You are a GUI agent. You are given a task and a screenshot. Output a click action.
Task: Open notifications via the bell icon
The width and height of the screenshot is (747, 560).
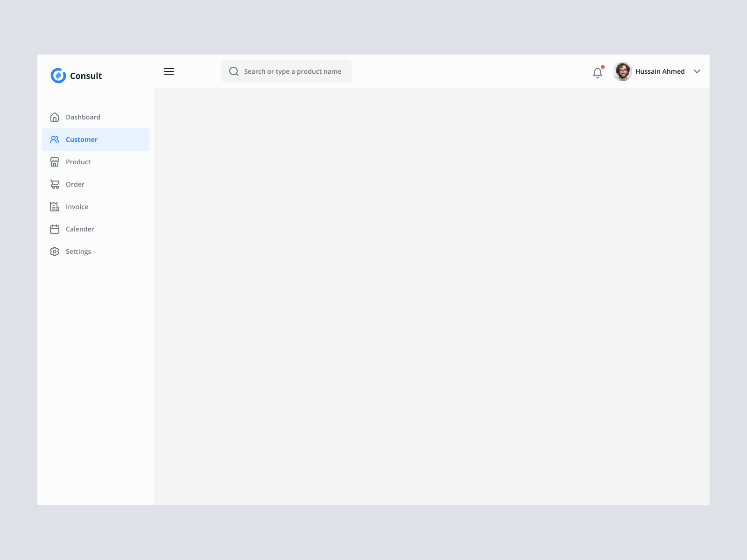pyautogui.click(x=598, y=73)
